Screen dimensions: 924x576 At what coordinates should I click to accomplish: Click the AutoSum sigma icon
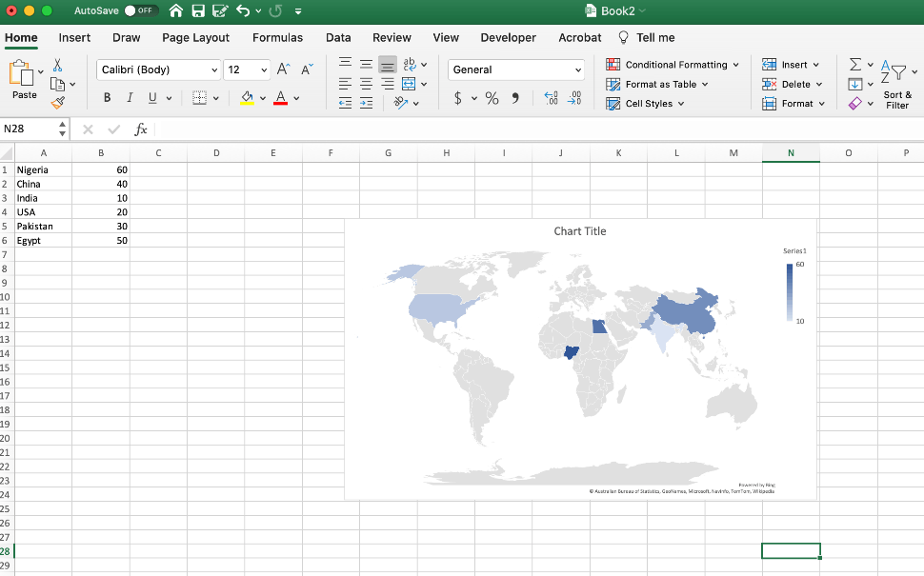tap(855, 64)
